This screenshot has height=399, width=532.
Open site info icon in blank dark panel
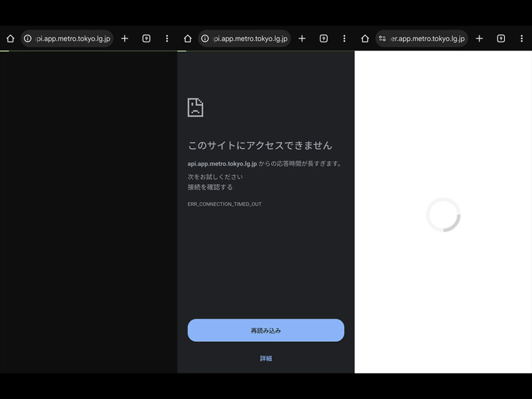coord(28,38)
